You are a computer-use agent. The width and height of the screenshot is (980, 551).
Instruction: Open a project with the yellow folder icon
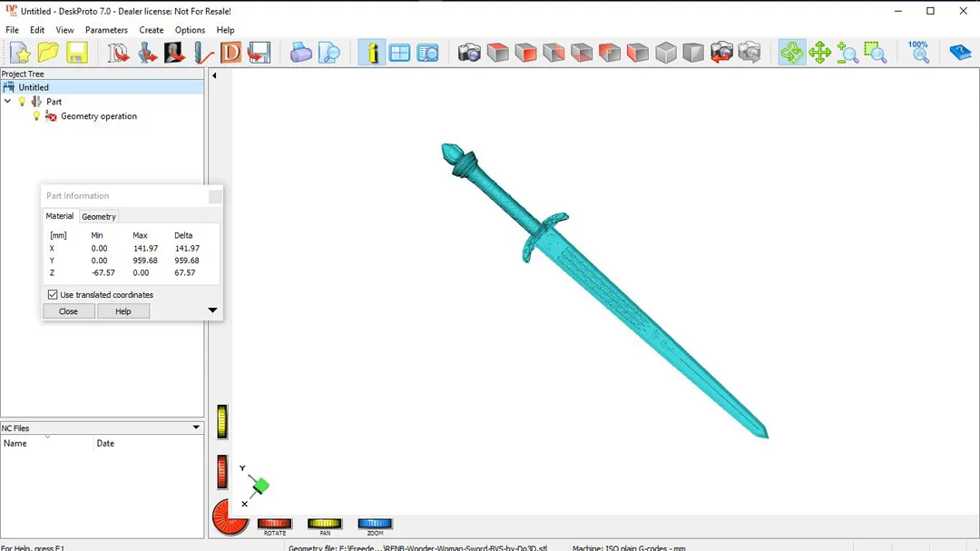coord(48,53)
